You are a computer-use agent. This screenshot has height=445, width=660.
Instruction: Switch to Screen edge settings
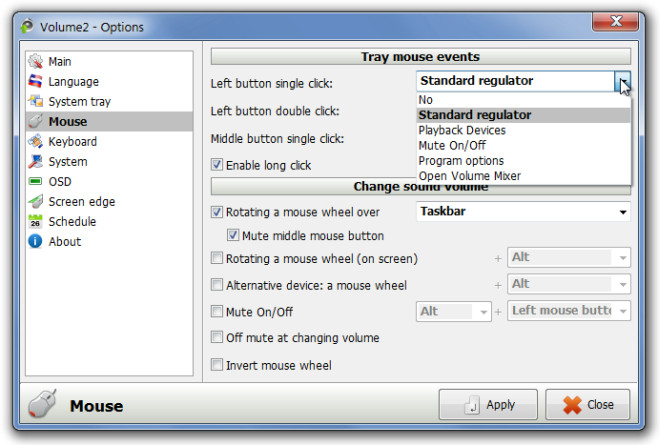[x=109, y=202]
